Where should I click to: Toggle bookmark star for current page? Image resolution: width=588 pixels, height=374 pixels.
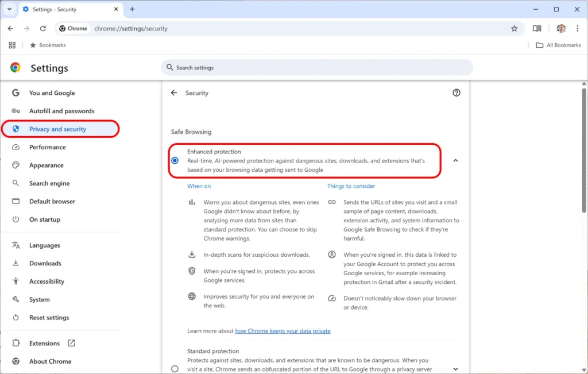[514, 28]
